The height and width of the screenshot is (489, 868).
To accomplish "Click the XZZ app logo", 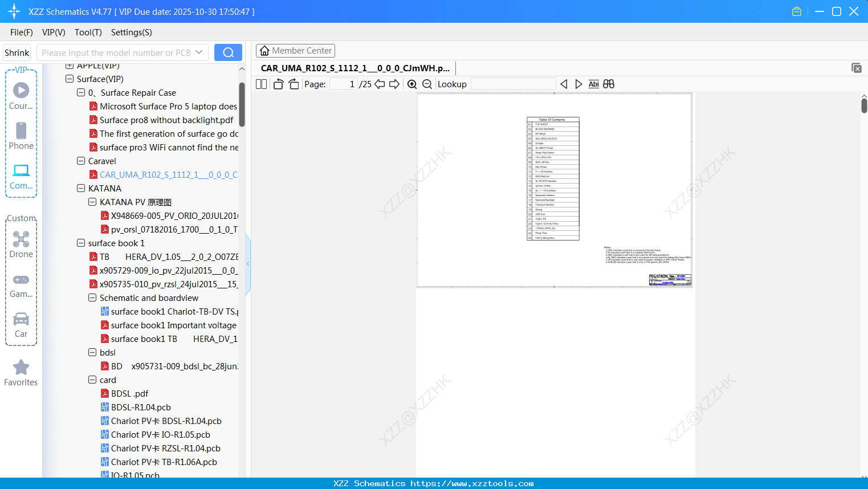I will (14, 11).
